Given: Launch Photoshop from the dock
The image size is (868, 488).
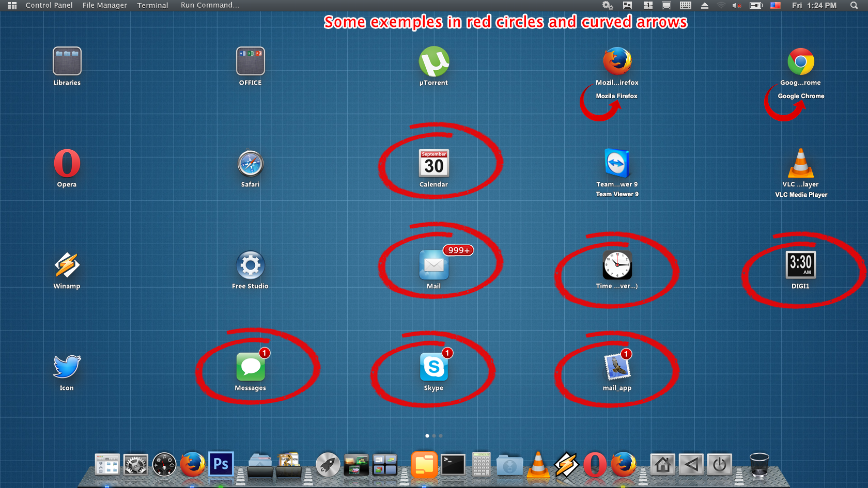Looking at the screenshot, I should tap(221, 464).
